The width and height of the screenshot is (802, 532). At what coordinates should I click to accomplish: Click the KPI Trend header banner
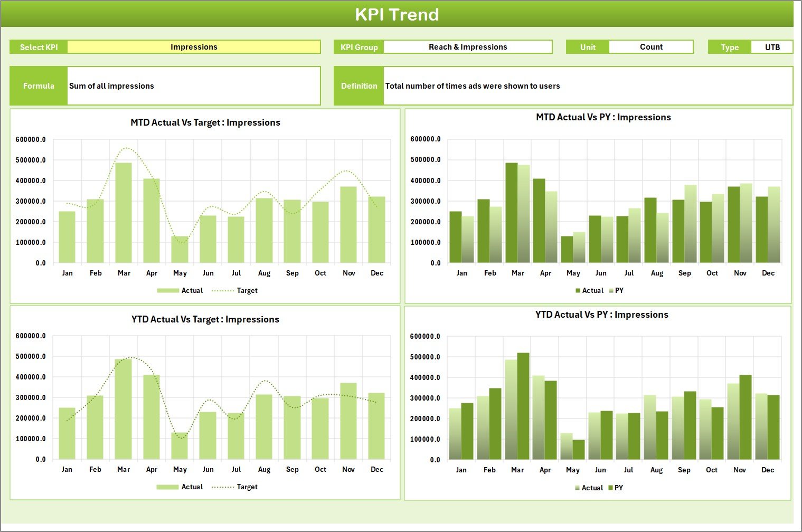398,14
